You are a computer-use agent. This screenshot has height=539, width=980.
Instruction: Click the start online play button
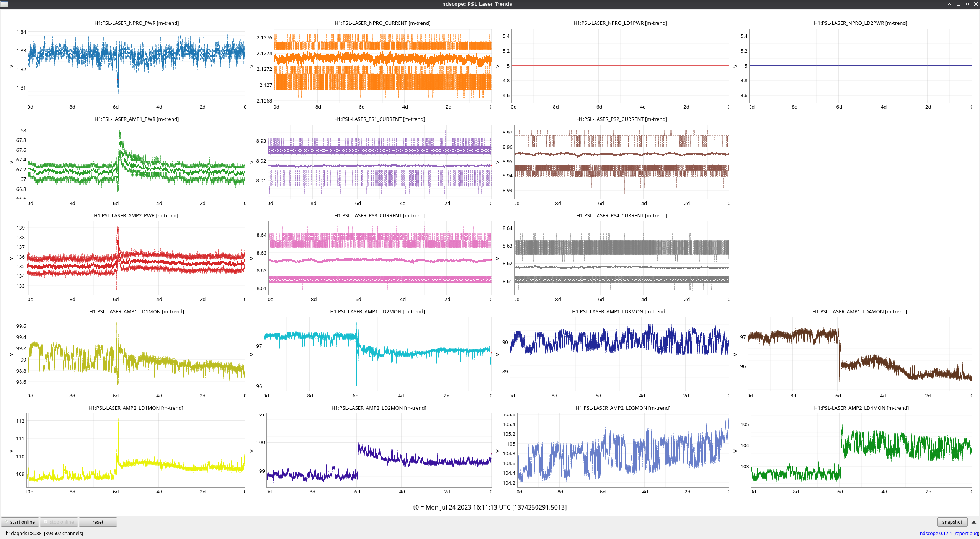[x=20, y=522]
